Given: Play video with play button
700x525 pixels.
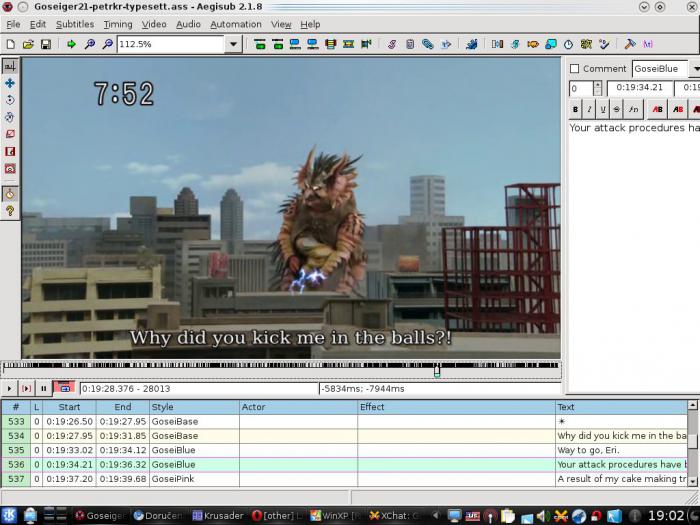Looking at the screenshot, I should [x=9, y=388].
